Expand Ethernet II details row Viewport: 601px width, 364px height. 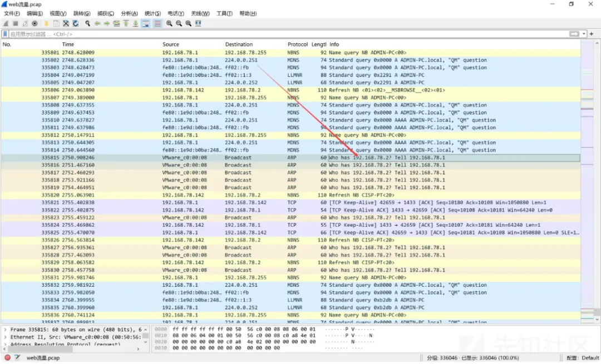click(x=6, y=337)
